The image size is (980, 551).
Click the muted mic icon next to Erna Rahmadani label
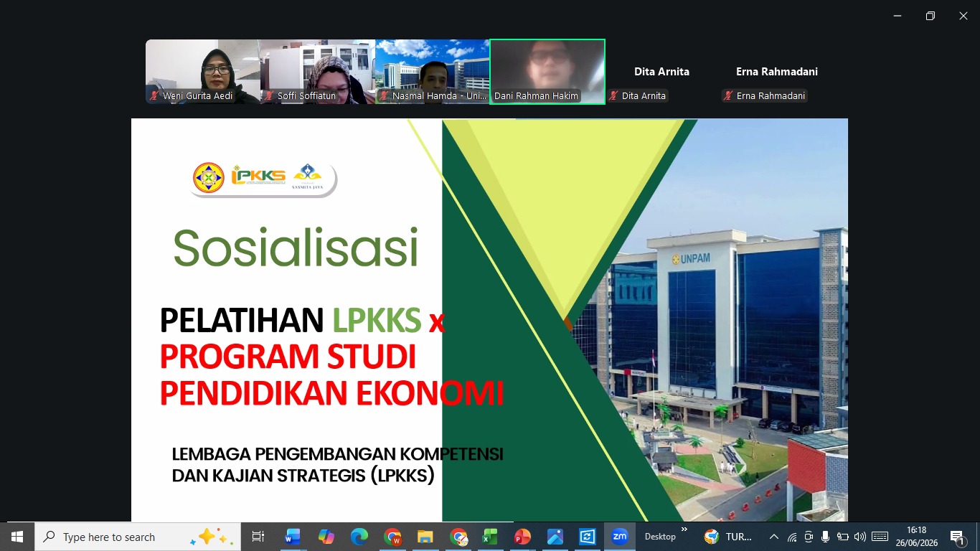[x=728, y=95]
